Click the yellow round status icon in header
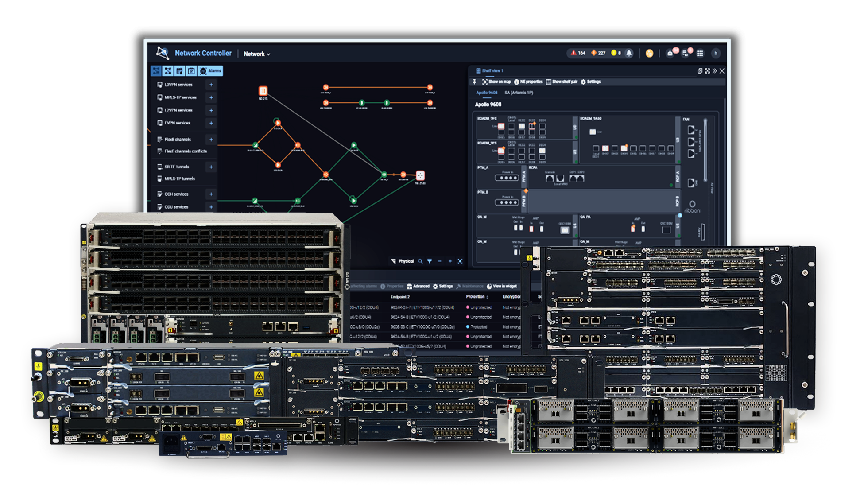868x489 pixels. click(649, 54)
